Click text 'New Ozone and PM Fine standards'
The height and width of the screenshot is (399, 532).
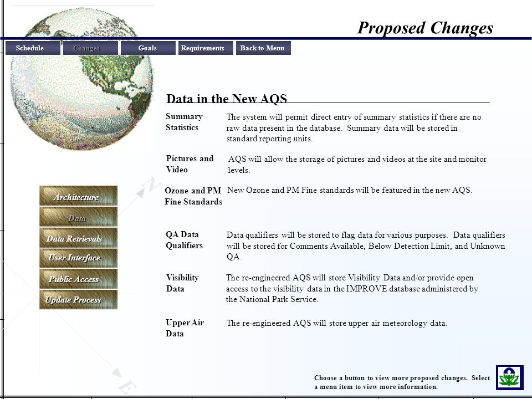(350, 190)
